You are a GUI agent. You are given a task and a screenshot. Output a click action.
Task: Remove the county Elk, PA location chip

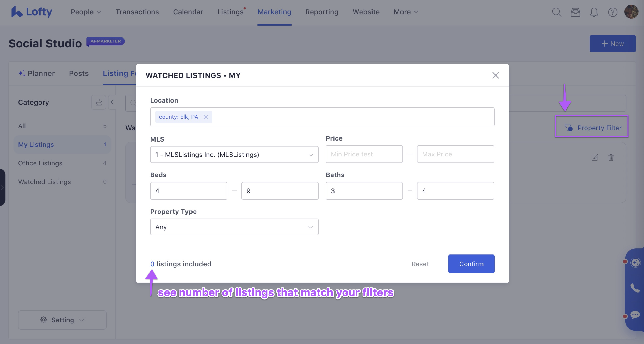pyautogui.click(x=206, y=117)
